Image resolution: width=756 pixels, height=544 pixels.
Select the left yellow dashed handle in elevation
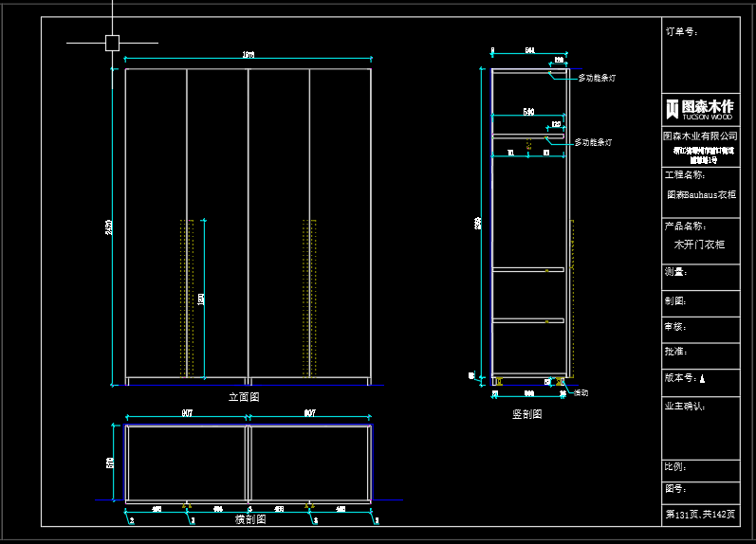pyautogui.click(x=186, y=297)
